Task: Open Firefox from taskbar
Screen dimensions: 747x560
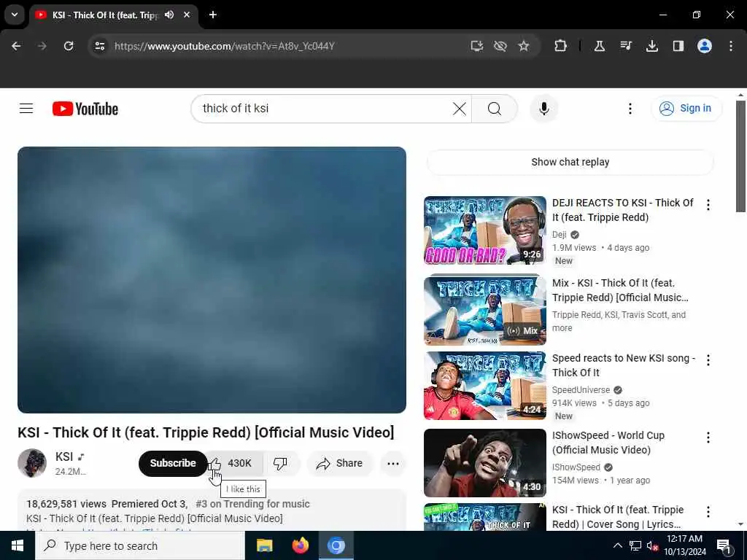Action: coord(300,545)
